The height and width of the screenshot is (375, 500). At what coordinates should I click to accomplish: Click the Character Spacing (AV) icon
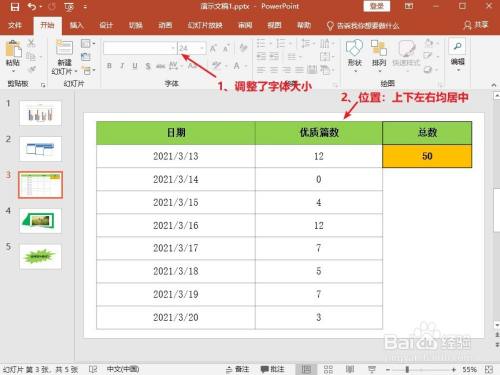[174, 66]
